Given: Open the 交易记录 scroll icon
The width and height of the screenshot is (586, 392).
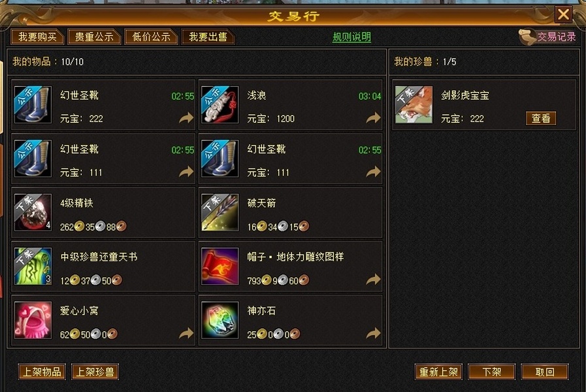Looking at the screenshot, I should 527,37.
